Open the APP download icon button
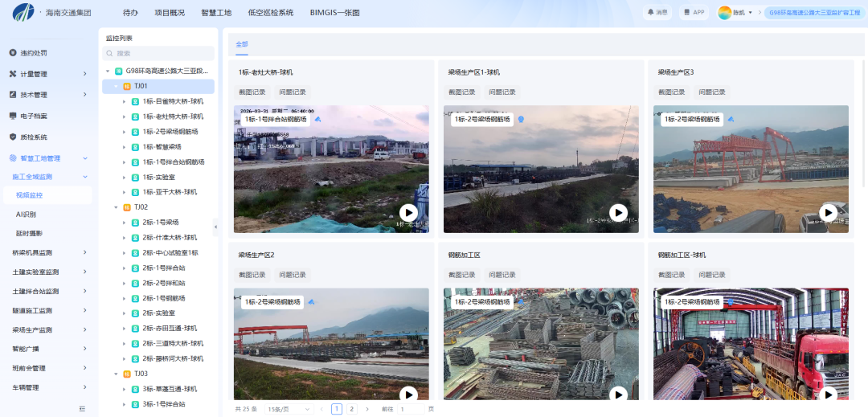Image resolution: width=868 pixels, height=417 pixels. tap(686, 13)
